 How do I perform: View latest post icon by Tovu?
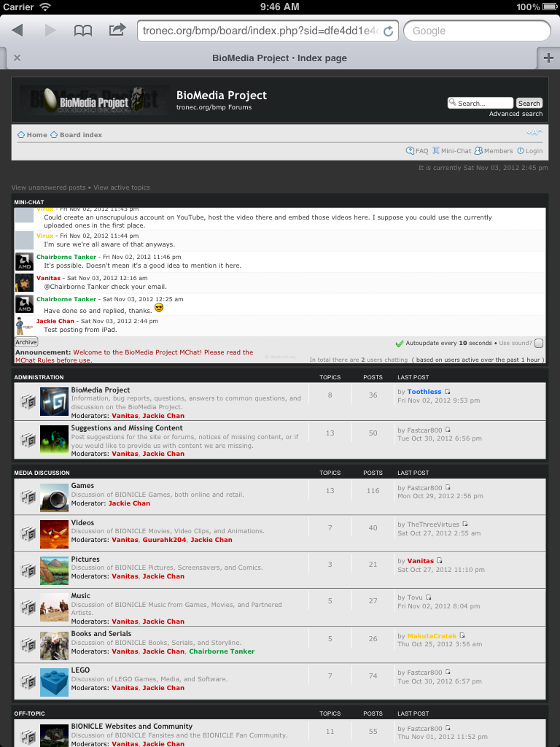click(x=429, y=597)
